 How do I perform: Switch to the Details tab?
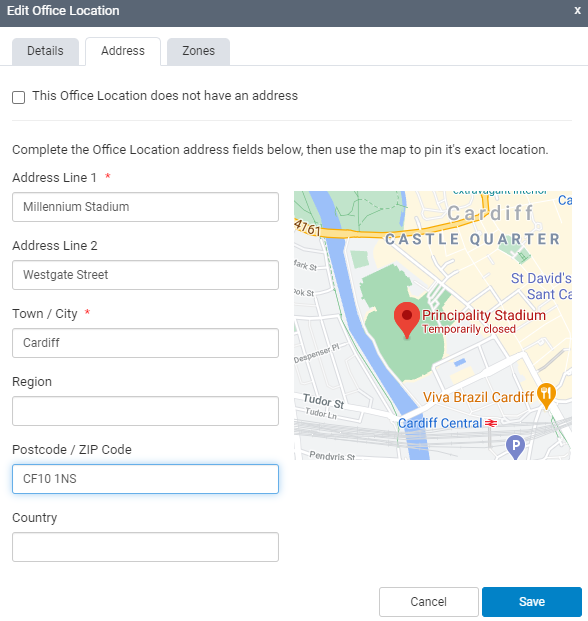click(x=45, y=51)
